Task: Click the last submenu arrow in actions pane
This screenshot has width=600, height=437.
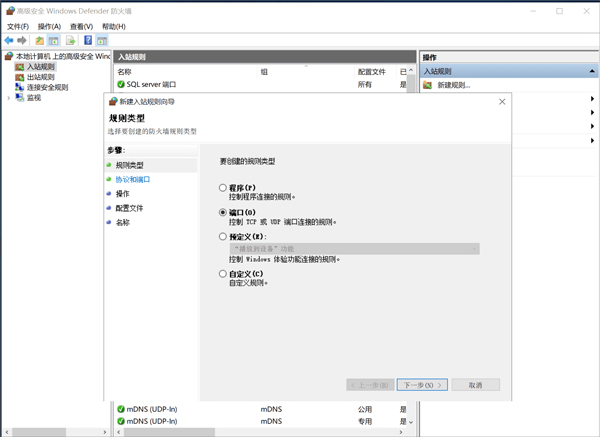Action: click(592, 140)
